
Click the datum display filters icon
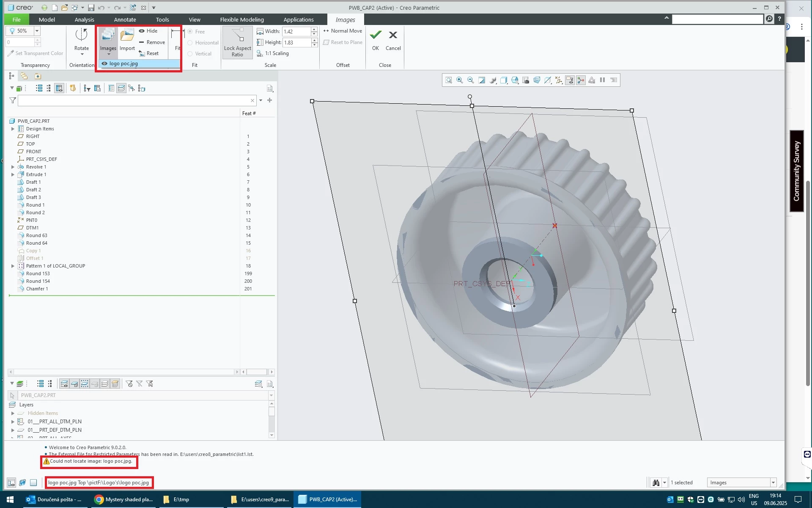(559, 80)
